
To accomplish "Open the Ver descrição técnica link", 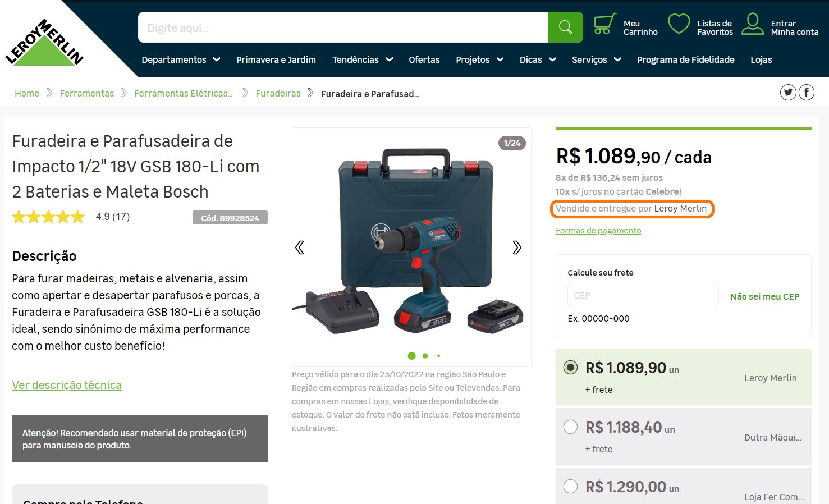I will pos(67,385).
